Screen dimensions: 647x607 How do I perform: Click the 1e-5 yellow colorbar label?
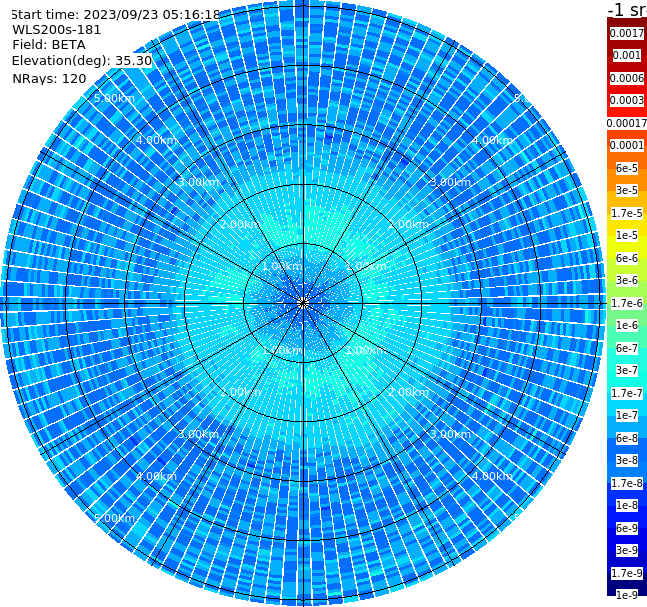pyautogui.click(x=627, y=235)
